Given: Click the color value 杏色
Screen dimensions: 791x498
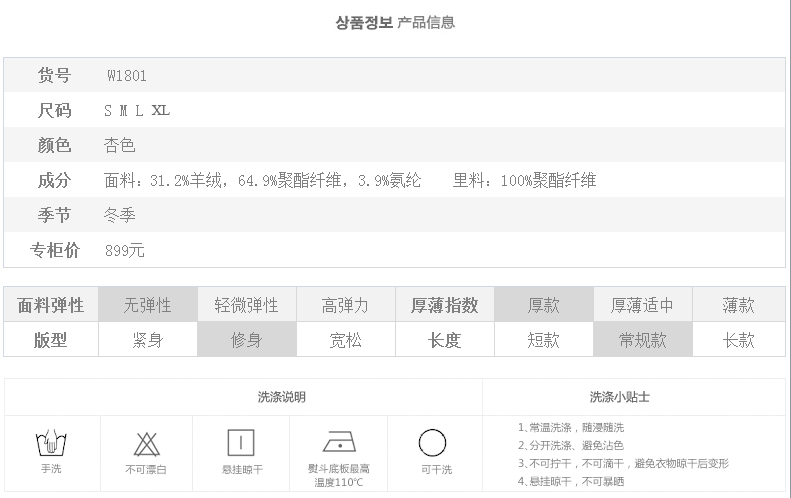Looking at the screenshot, I should pos(120,145).
